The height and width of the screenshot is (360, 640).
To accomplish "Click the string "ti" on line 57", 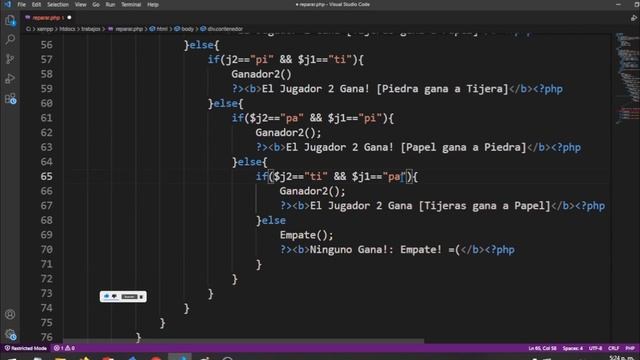I will coord(340,60).
